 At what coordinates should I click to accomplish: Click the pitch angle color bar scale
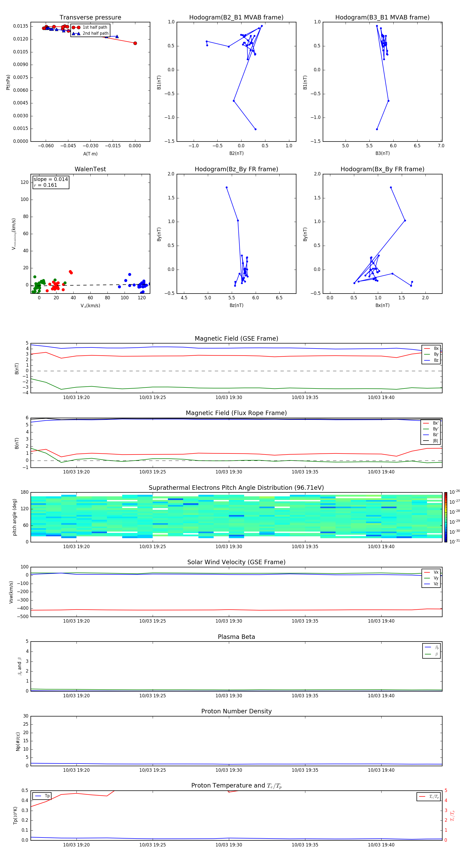click(446, 517)
